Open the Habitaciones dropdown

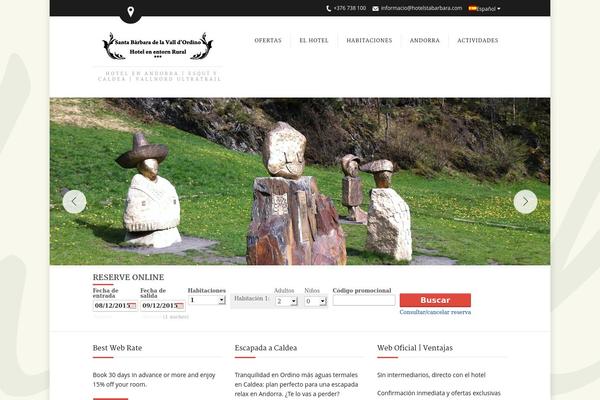[x=207, y=300]
